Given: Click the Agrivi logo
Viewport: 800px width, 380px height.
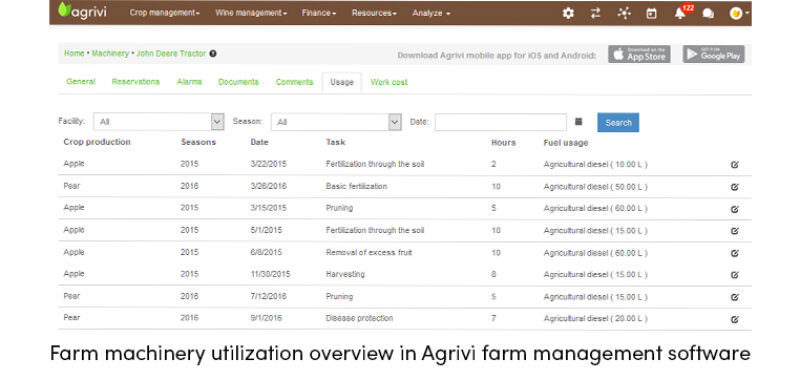Looking at the screenshot, I should [x=82, y=12].
